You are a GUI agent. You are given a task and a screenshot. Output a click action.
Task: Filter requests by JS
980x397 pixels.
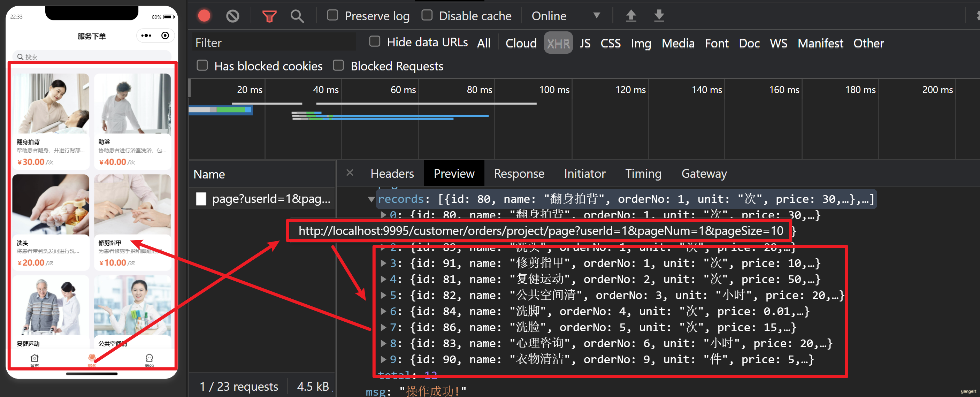tap(585, 43)
